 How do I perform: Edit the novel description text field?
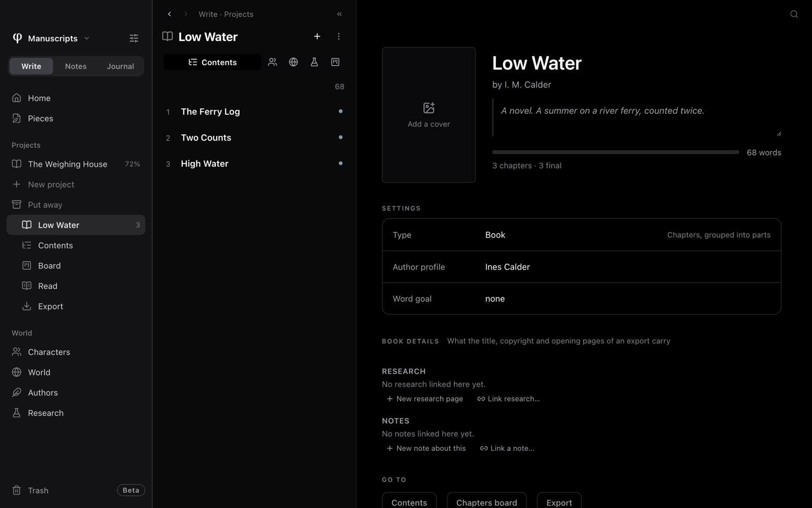coord(637,117)
